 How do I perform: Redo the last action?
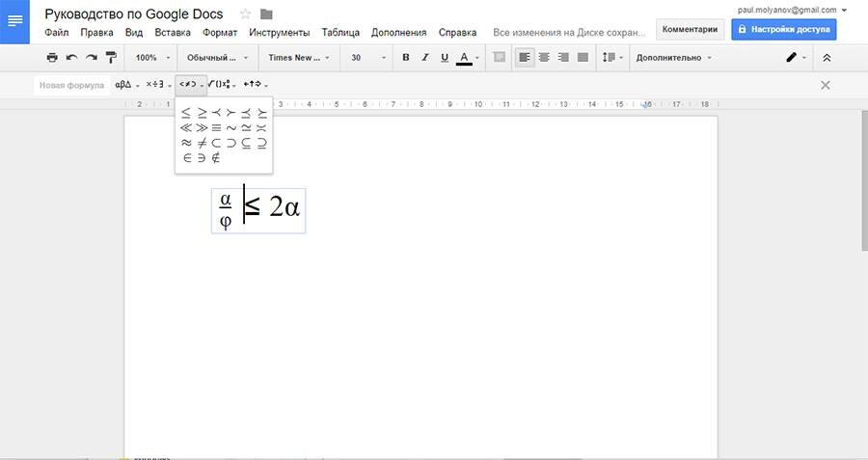click(x=92, y=57)
